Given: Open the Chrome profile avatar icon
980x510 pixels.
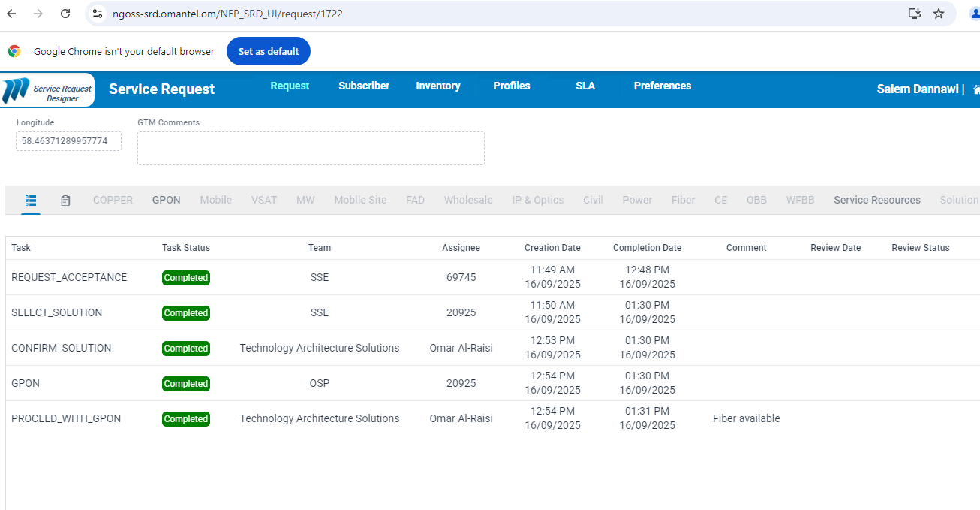Looking at the screenshot, I should pos(974,14).
